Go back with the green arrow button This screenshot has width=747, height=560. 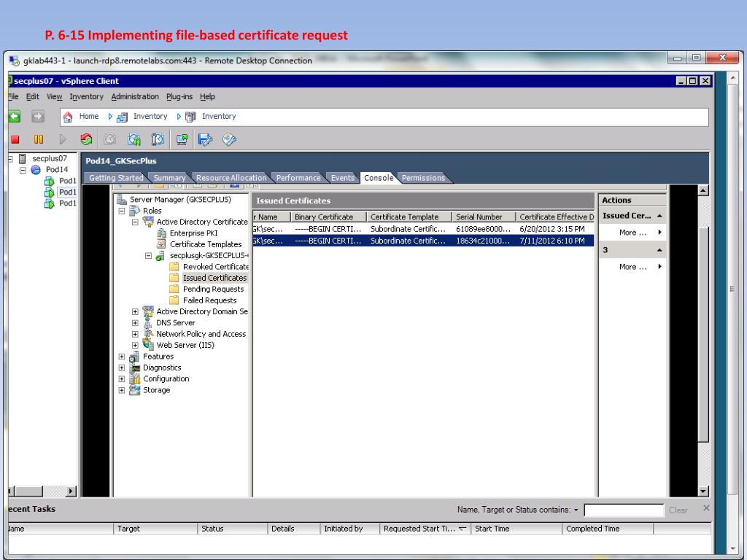click(x=15, y=116)
